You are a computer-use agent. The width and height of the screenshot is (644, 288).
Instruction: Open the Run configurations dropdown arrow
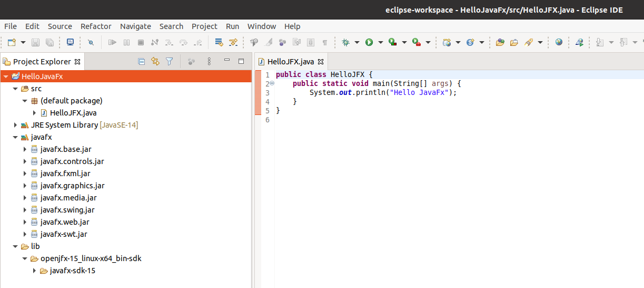(x=380, y=42)
